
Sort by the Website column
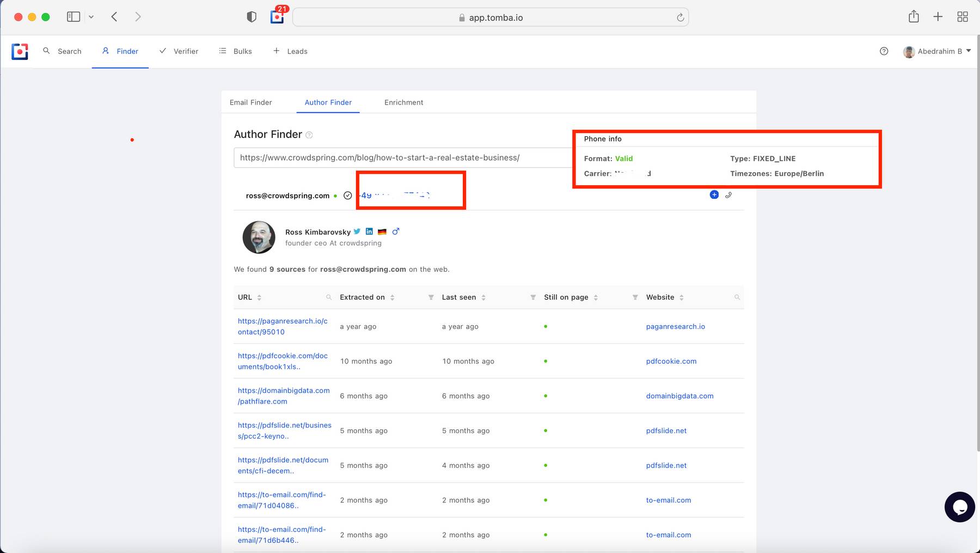click(682, 297)
